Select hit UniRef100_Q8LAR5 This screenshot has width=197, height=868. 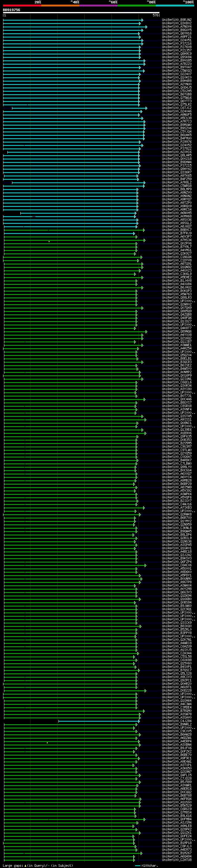(177, 155)
